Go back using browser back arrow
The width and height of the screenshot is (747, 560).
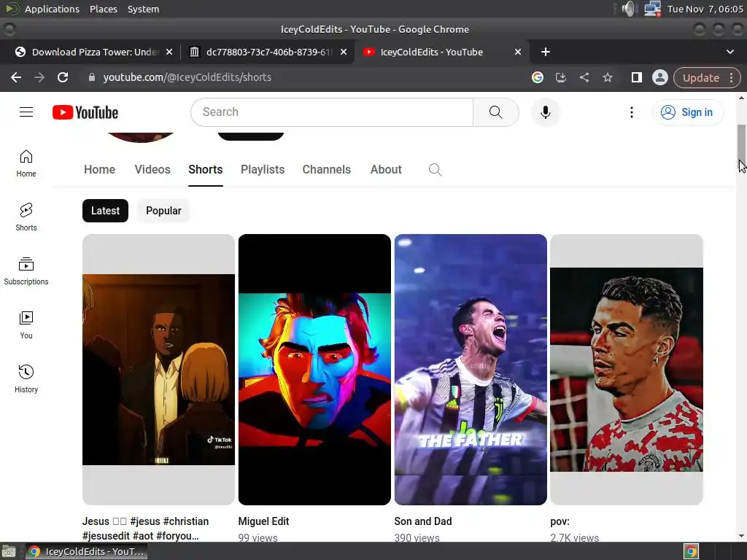(16, 77)
